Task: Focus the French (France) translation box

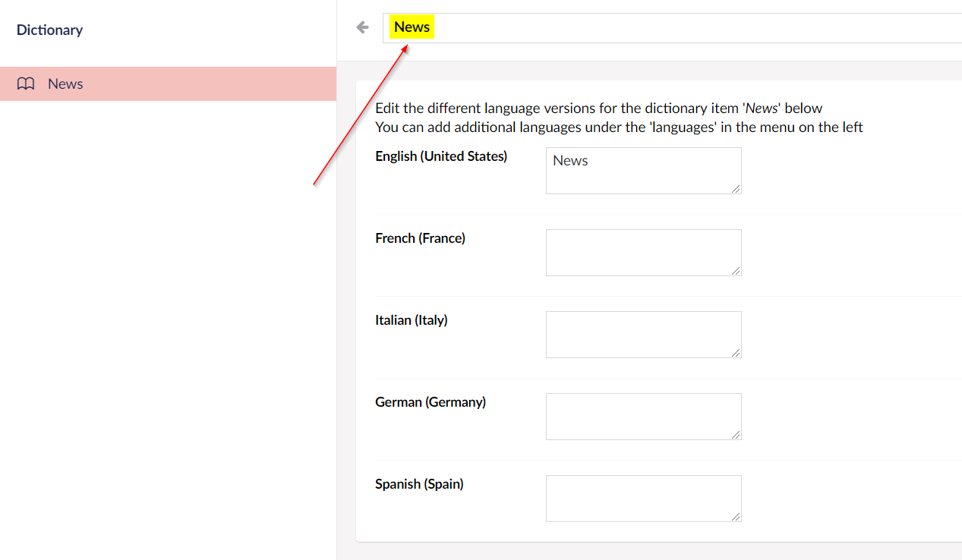Action: [642, 252]
